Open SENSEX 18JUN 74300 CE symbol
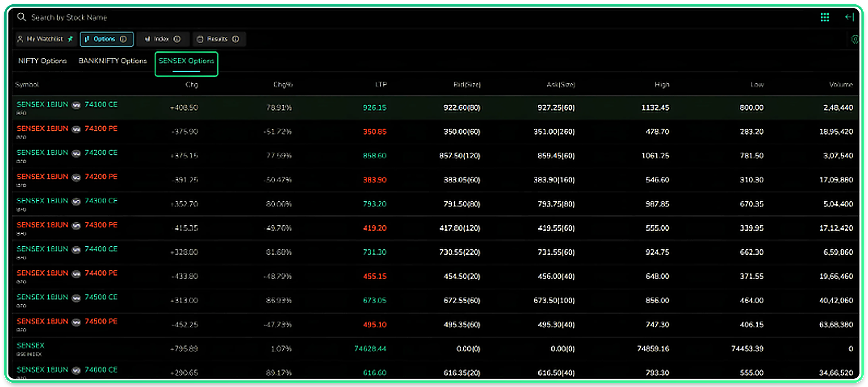868x387 pixels. tap(67, 201)
